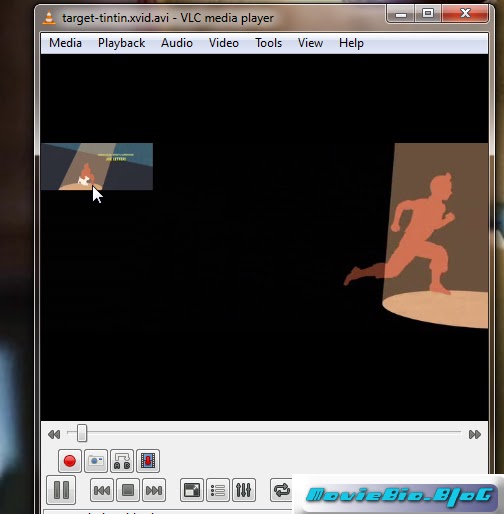
Task: Open the Video menu
Action: pos(224,43)
